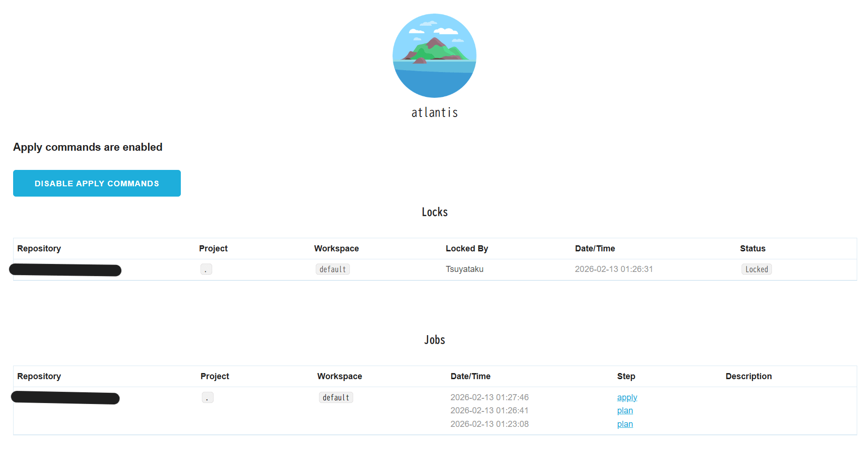The height and width of the screenshot is (462, 868).
Task: Click the lock date 2026-02-13 01:26:31
Action: point(614,269)
